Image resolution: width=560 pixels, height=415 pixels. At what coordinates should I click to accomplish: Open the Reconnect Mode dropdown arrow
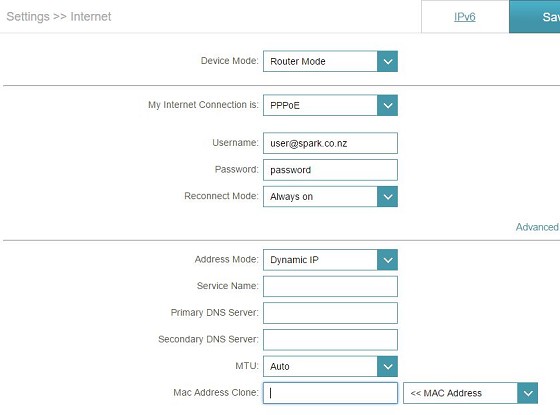[x=388, y=196]
